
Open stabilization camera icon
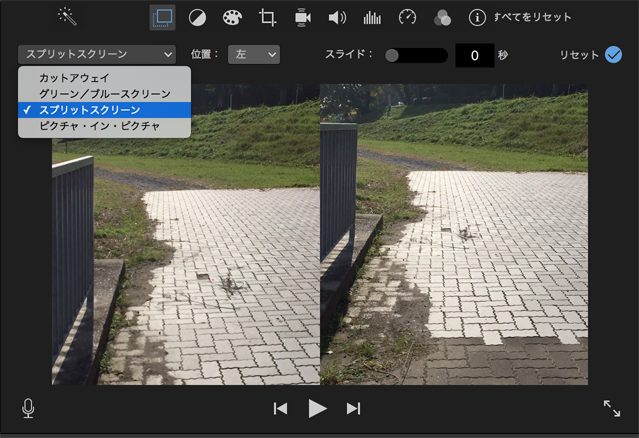tap(302, 18)
